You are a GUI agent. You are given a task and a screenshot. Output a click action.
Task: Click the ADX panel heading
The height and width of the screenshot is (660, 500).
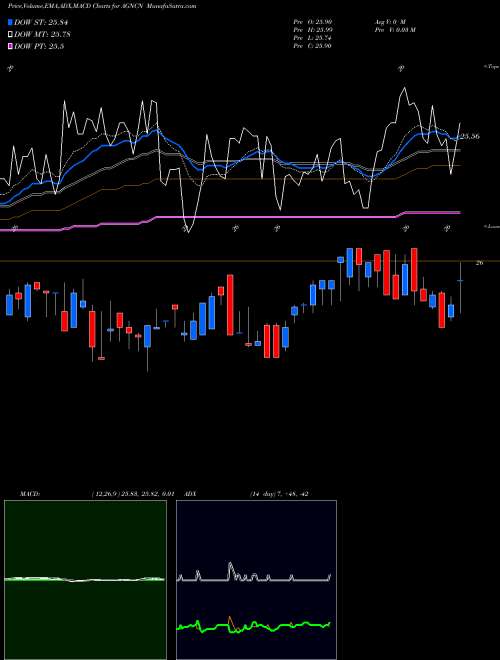coord(191,494)
